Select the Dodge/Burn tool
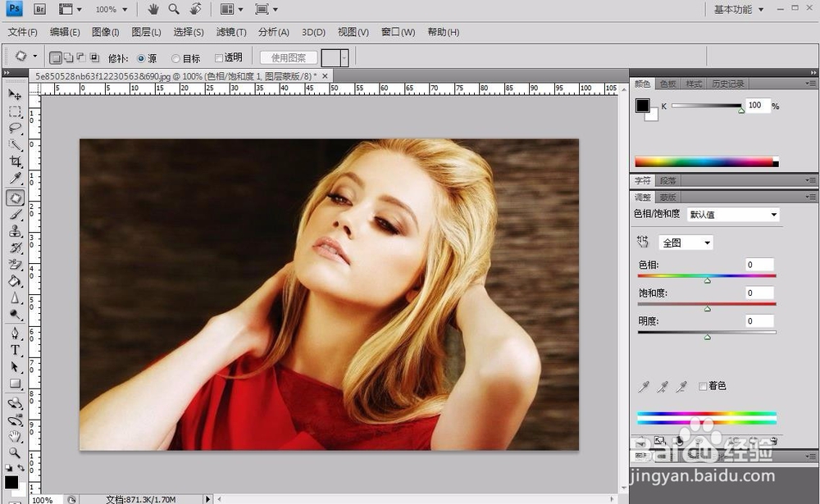This screenshot has width=820, height=504. click(15, 314)
